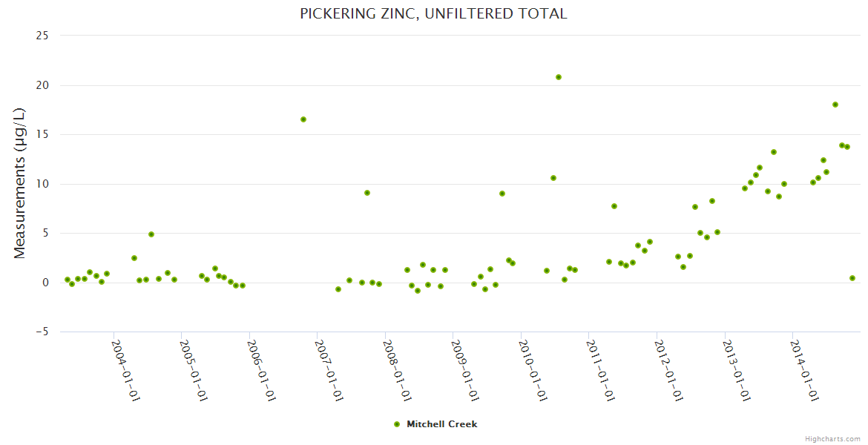Click the highest data point near 21 µg/L
This screenshot has height=445, width=868.
click(x=559, y=77)
